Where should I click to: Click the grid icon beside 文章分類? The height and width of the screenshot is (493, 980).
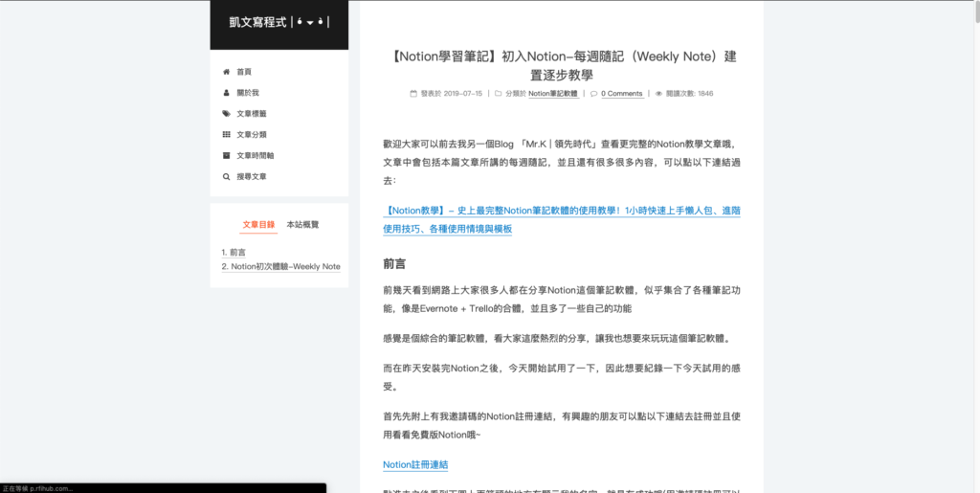[226, 134]
